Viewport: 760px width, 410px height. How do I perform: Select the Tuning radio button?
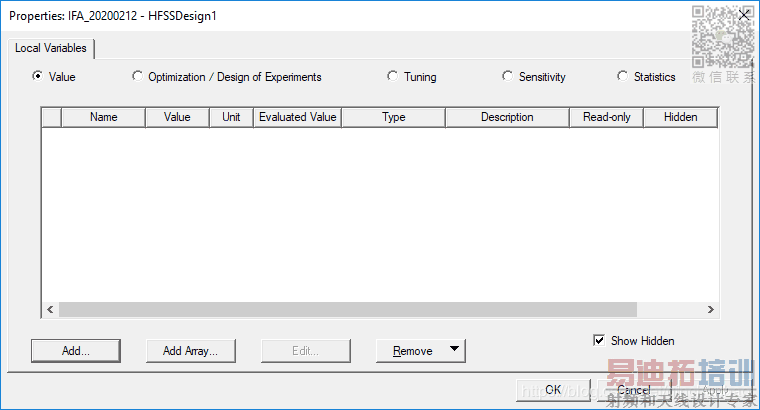393,76
